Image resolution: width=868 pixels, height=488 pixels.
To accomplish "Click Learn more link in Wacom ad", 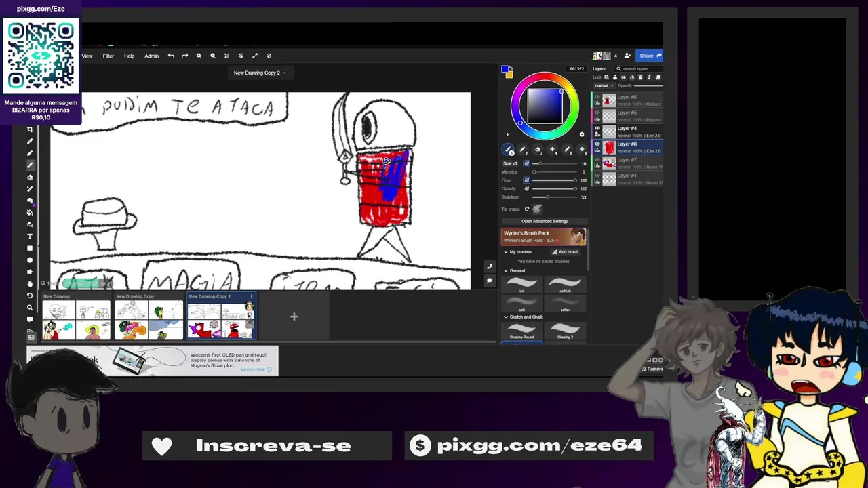I will [x=256, y=369].
